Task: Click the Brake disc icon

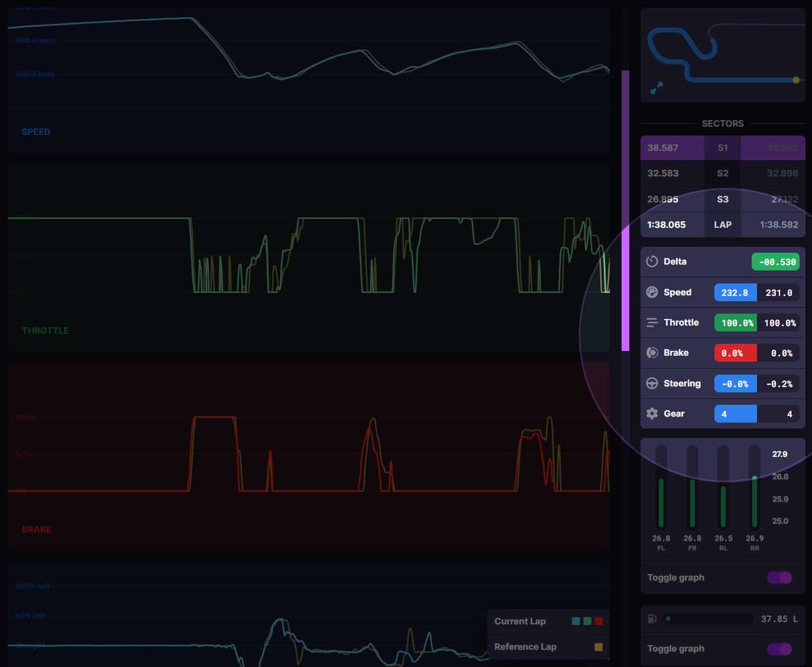Action: 652,353
